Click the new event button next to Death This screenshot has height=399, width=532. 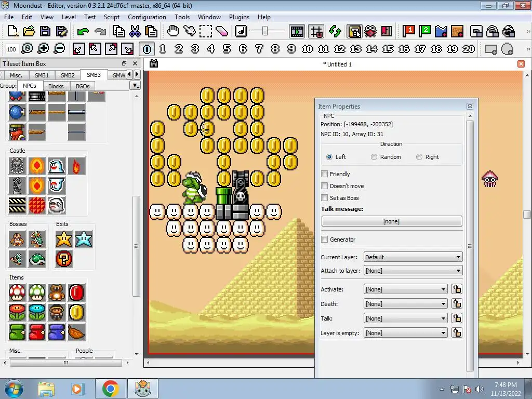(457, 303)
